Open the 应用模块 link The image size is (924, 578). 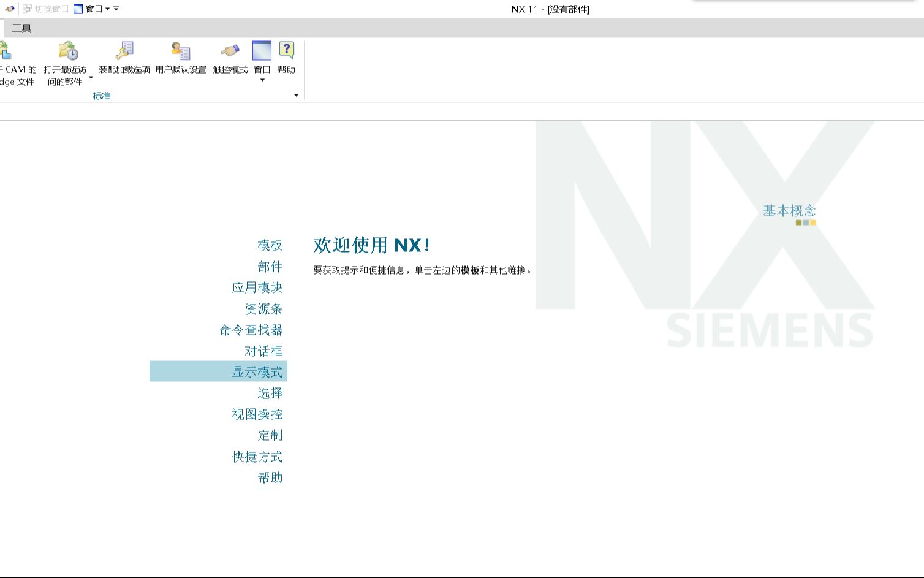tap(257, 287)
